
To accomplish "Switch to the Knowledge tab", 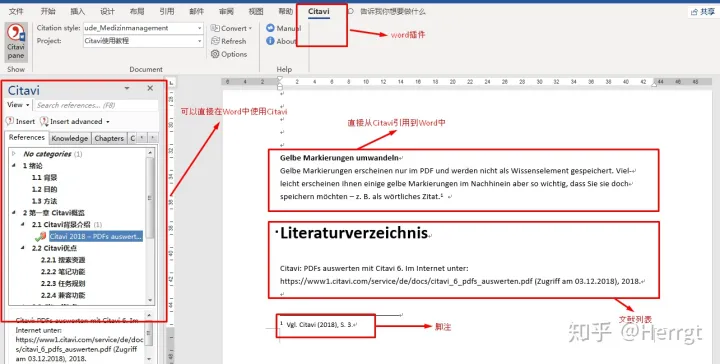I will point(70,138).
